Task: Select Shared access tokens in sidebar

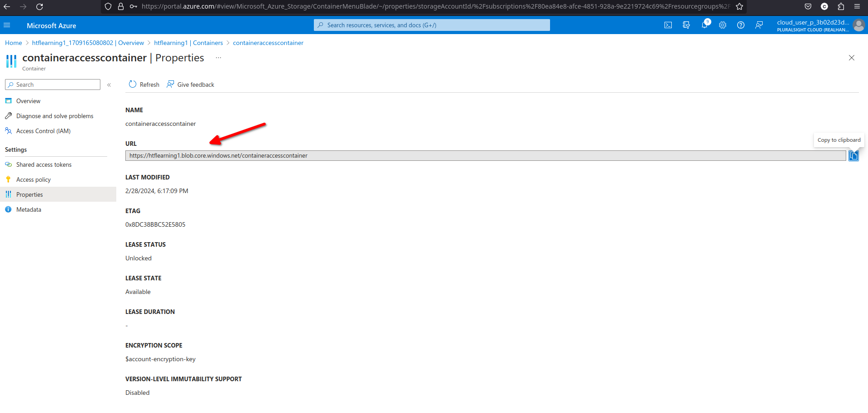Action: tap(44, 164)
